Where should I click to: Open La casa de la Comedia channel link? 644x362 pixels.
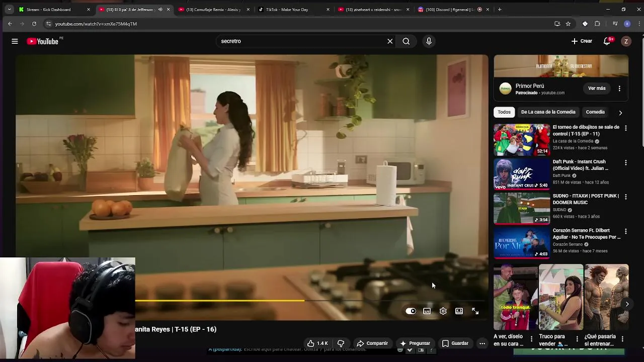coord(573,141)
